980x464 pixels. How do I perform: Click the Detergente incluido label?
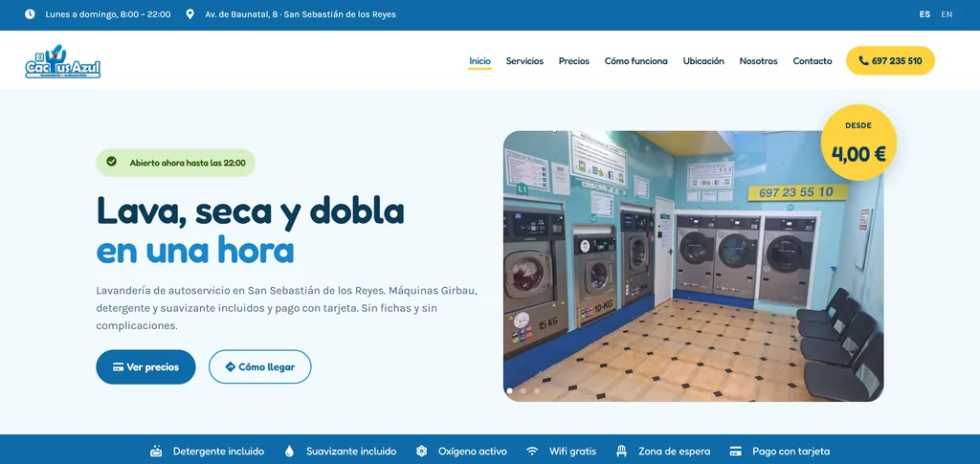(x=218, y=451)
